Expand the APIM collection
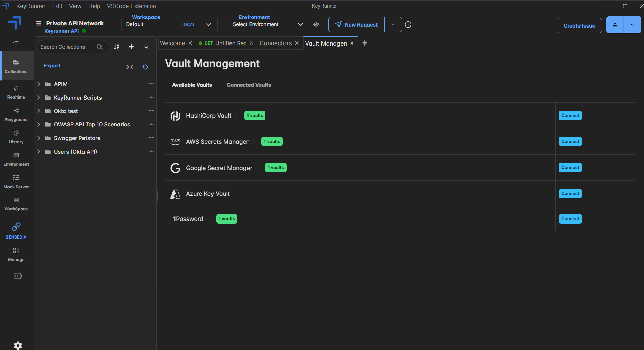The height and width of the screenshot is (350, 644). coord(39,84)
